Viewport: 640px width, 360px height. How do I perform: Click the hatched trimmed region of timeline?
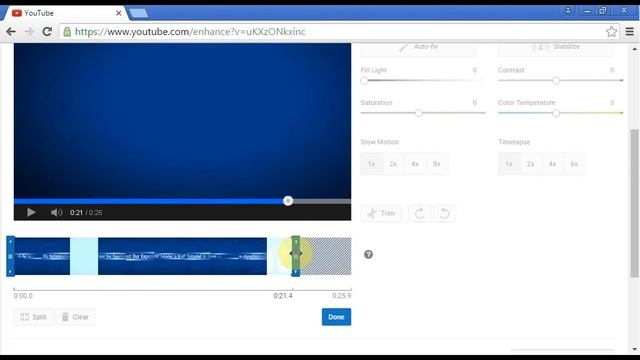[326, 256]
